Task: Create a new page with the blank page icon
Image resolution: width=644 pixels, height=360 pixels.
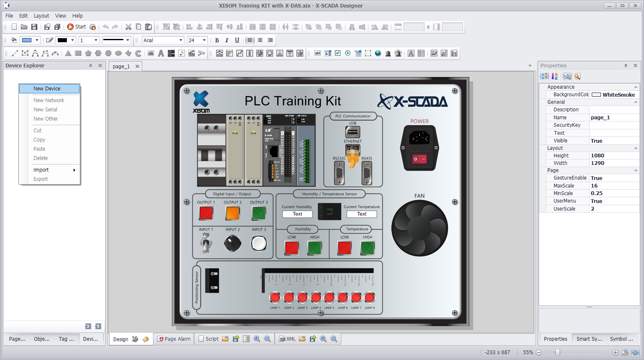Action: click(14, 27)
